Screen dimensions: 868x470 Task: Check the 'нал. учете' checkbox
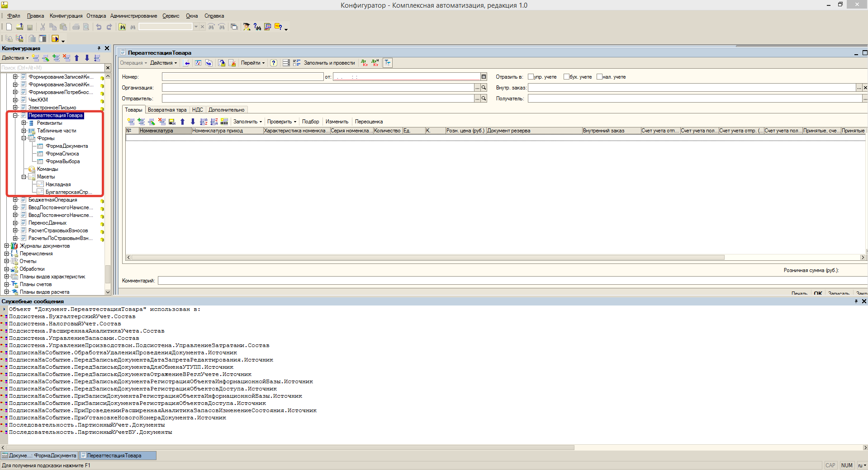pos(599,77)
